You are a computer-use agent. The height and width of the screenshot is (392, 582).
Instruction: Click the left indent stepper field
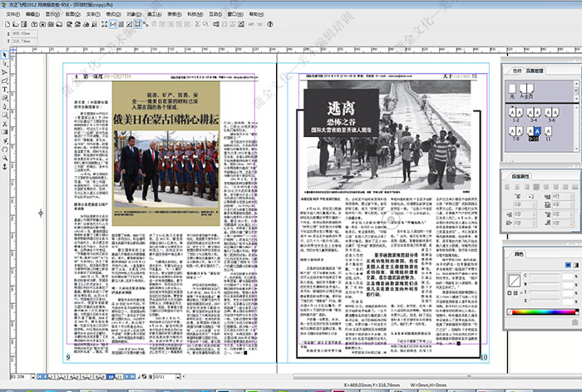(x=525, y=215)
